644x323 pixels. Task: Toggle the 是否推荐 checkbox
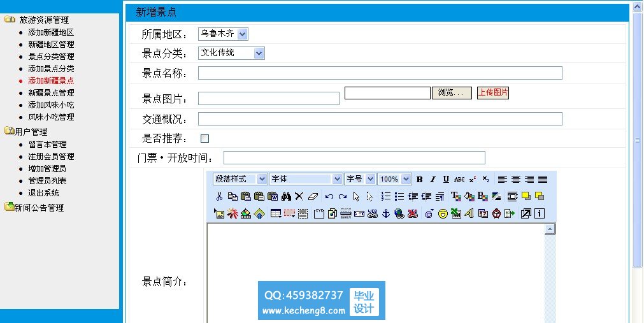[204, 138]
